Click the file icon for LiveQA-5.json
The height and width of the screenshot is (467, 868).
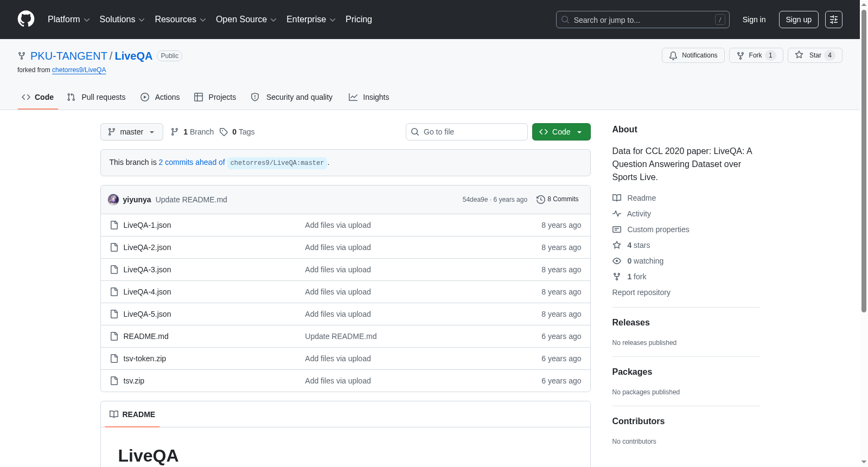point(114,314)
